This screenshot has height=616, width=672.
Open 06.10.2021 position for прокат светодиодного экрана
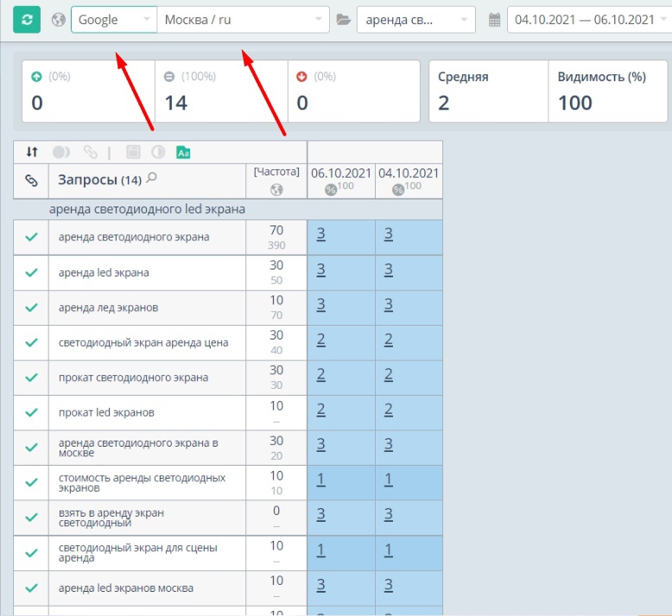tap(321, 375)
